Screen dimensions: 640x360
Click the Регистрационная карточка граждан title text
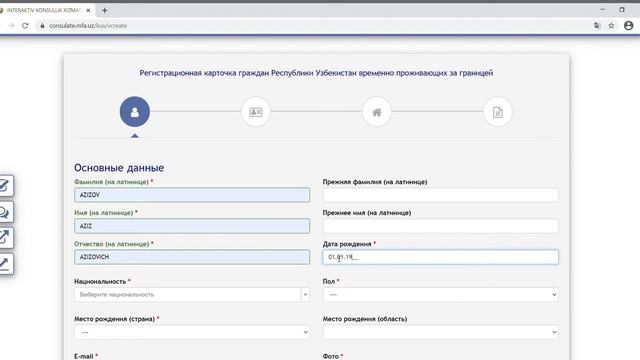(x=316, y=73)
